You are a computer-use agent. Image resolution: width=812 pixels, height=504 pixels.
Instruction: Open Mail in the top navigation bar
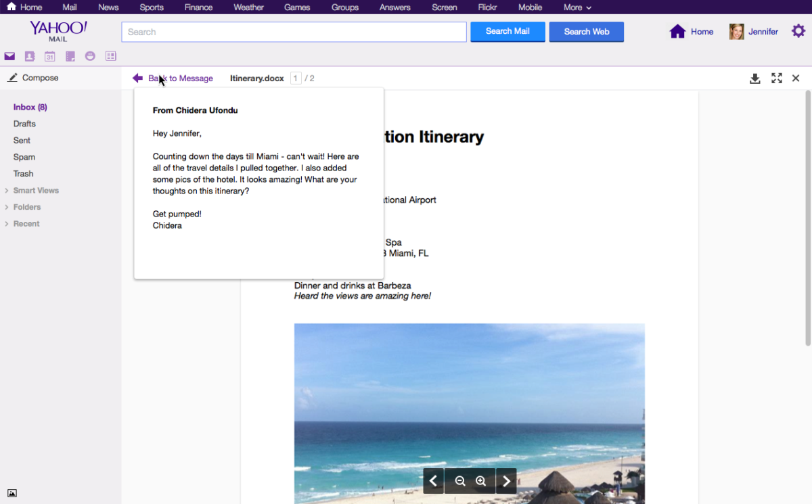pyautogui.click(x=70, y=7)
